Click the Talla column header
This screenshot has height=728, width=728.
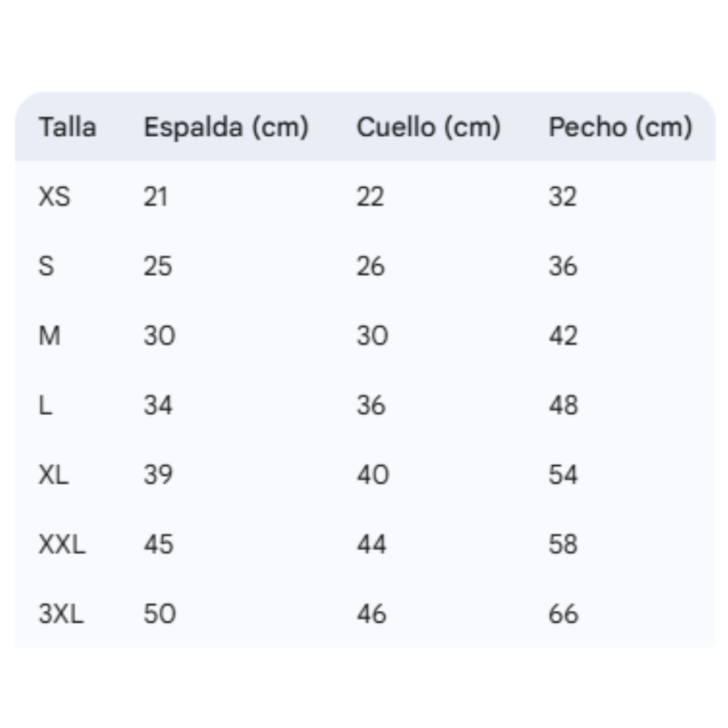pyautogui.click(x=67, y=127)
